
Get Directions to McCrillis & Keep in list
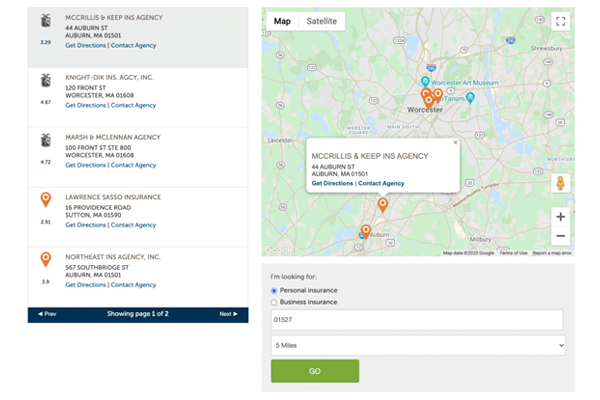[86, 46]
